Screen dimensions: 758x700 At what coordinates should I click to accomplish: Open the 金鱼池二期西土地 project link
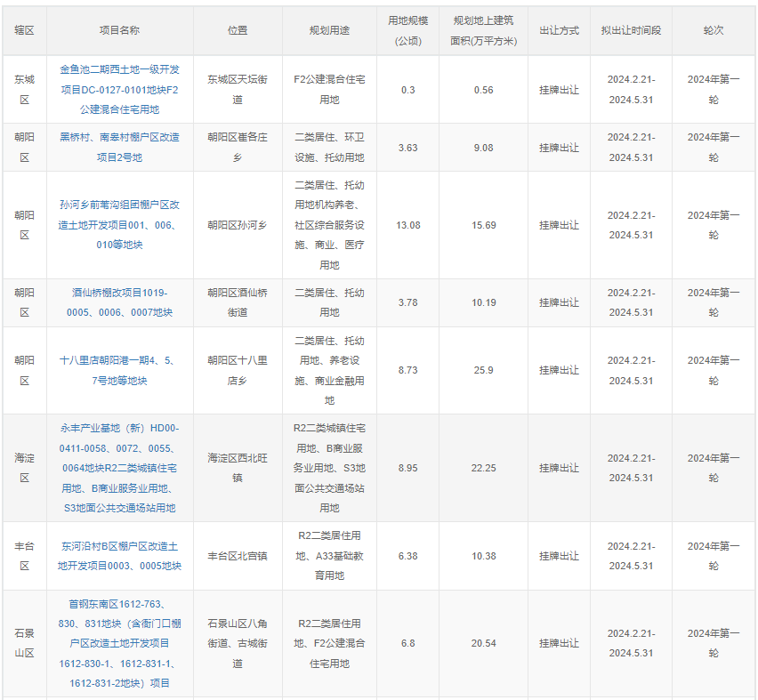[x=116, y=88]
